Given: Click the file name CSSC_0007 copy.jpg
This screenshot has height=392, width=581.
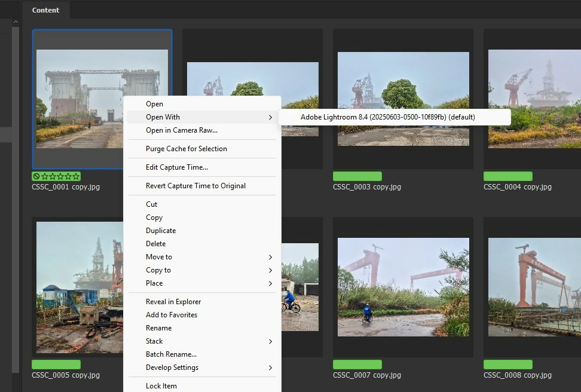Looking at the screenshot, I should click(367, 375).
